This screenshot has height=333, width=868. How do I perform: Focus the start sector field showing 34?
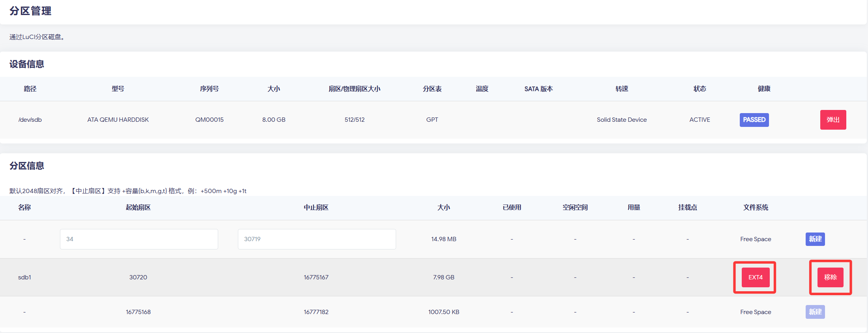139,239
